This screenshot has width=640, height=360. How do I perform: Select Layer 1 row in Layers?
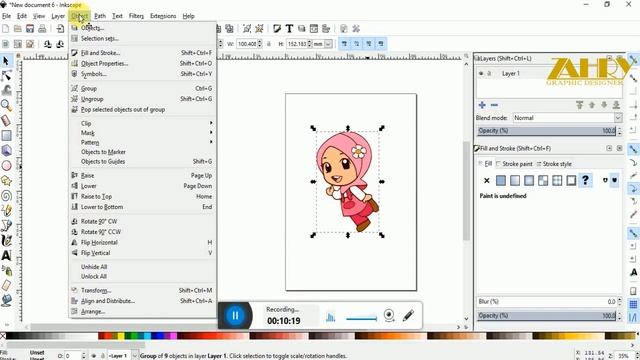tap(548, 73)
